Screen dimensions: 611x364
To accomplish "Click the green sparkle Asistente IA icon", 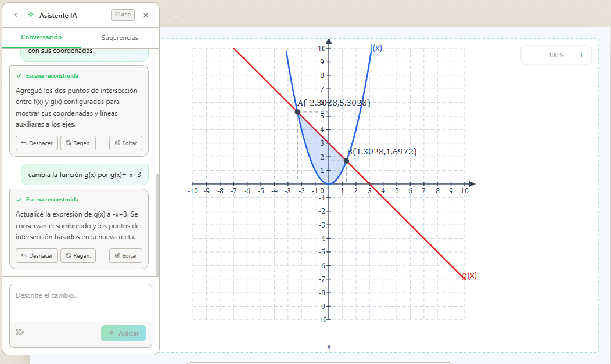I will 31,15.
